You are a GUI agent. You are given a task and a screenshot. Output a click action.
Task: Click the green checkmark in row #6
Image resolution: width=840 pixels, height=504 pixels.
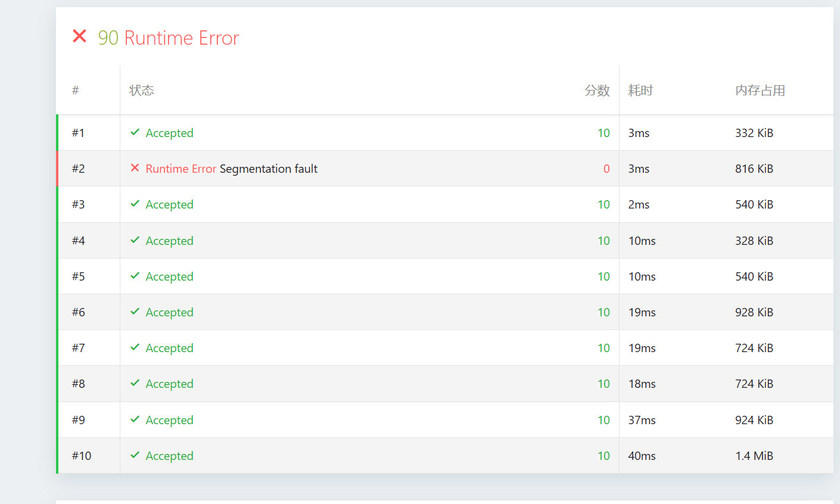pos(135,312)
